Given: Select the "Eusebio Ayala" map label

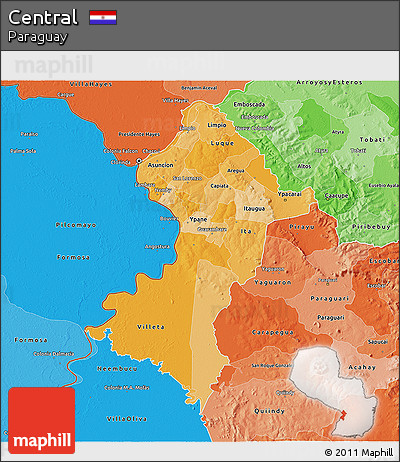Looking at the screenshot, I should pos(384,185).
